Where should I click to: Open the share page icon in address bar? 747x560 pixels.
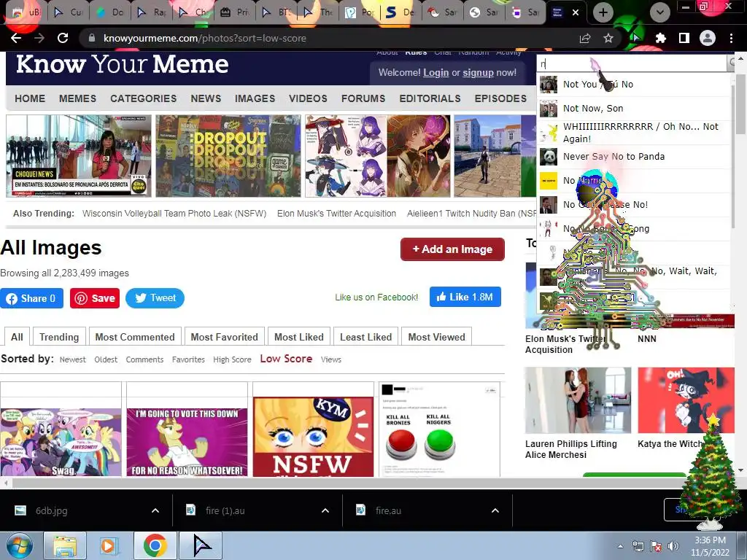[585, 38]
